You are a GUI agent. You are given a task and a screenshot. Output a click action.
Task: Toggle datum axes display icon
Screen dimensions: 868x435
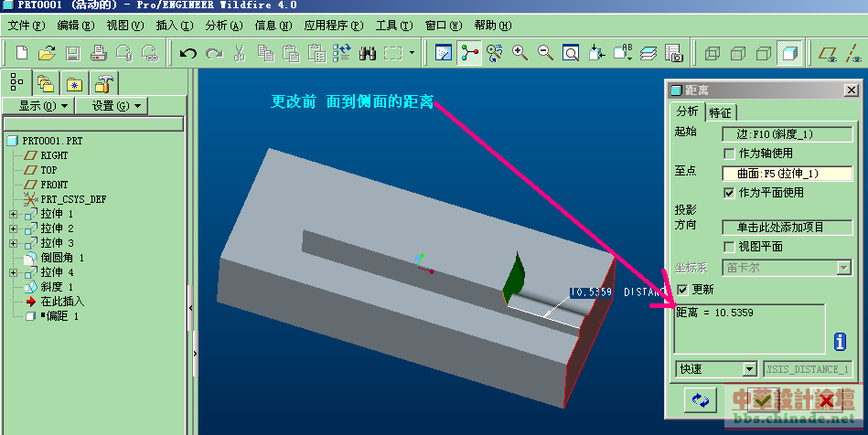pos(853,53)
